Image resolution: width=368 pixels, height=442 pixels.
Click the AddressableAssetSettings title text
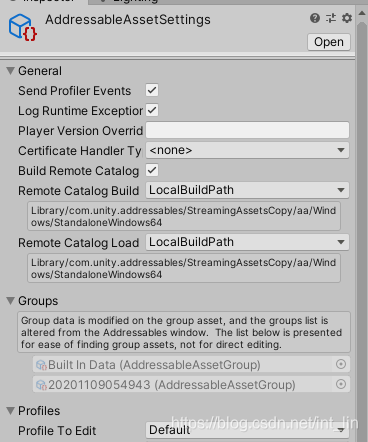pyautogui.click(x=128, y=20)
